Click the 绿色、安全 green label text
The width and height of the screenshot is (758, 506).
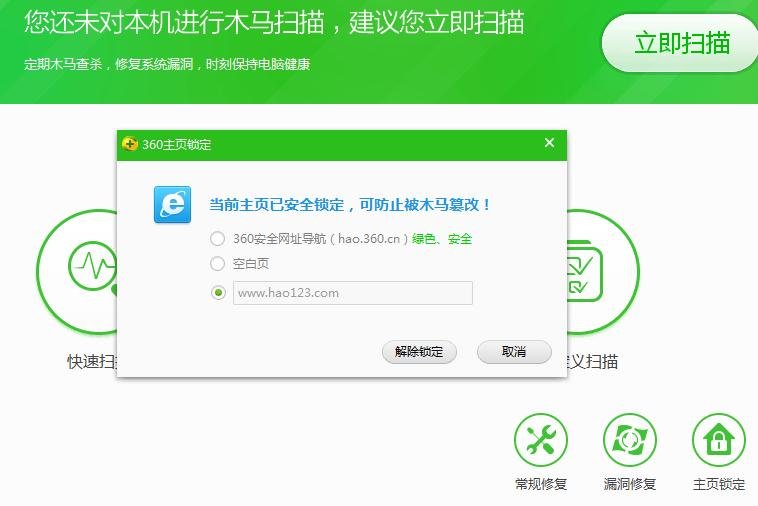(x=442, y=239)
